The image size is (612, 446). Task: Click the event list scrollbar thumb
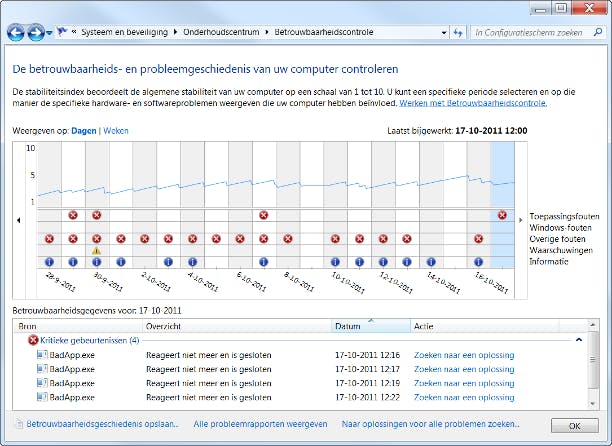click(x=592, y=359)
